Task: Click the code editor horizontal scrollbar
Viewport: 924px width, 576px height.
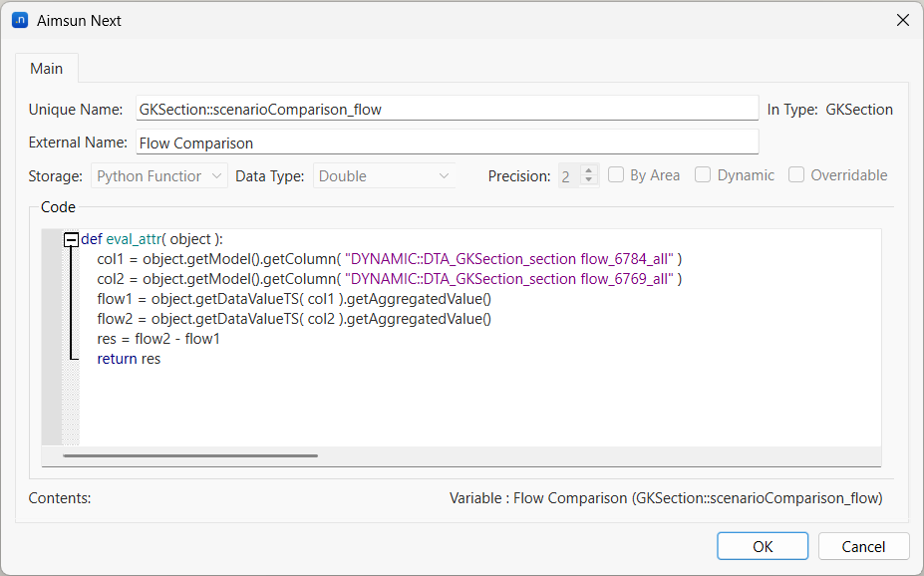Action: [x=190, y=455]
